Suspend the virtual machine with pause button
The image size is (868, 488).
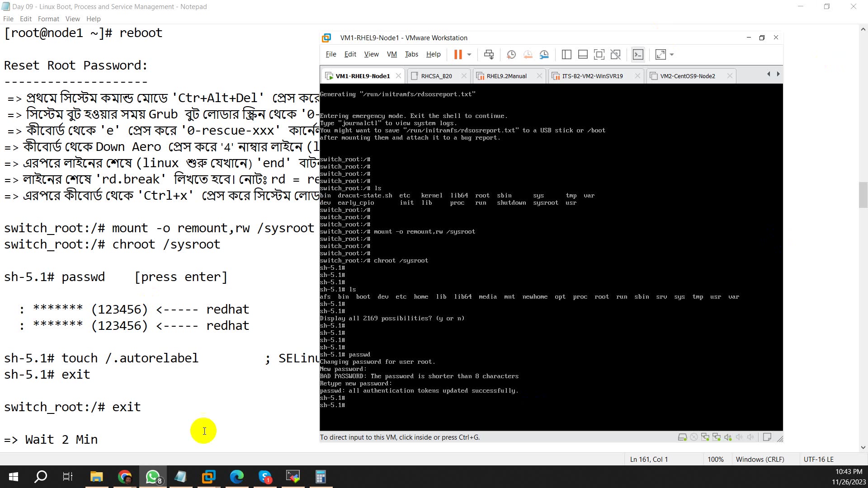point(458,54)
